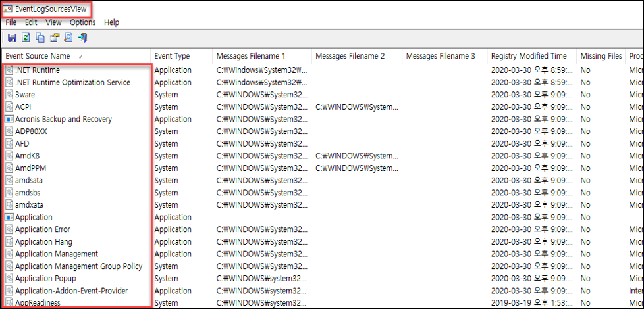Click the icon next to ADP80XX
The height and width of the screenshot is (309, 644).
(9, 131)
